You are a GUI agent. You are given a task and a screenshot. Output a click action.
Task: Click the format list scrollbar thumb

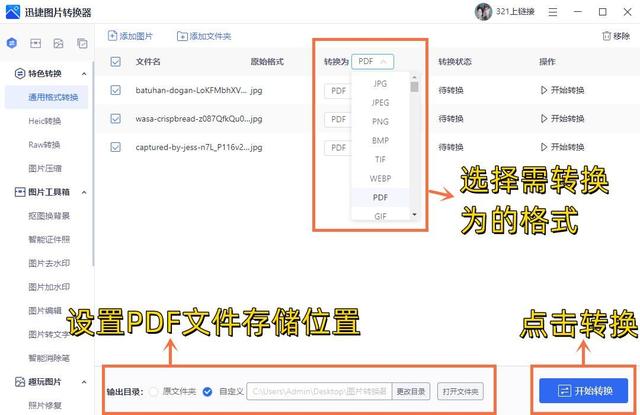(x=414, y=87)
